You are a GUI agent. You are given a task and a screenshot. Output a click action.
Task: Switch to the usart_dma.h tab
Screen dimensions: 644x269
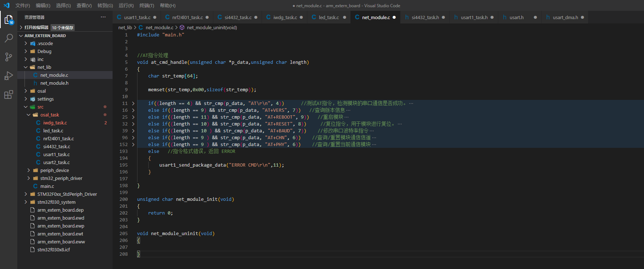tap(565, 17)
